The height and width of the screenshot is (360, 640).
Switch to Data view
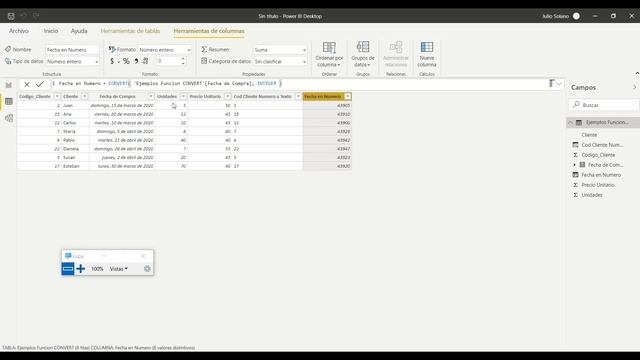coord(9,101)
